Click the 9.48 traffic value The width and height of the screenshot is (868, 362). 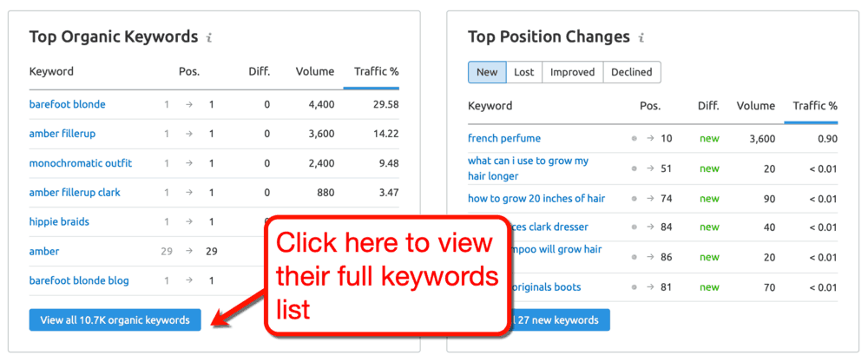[389, 163]
